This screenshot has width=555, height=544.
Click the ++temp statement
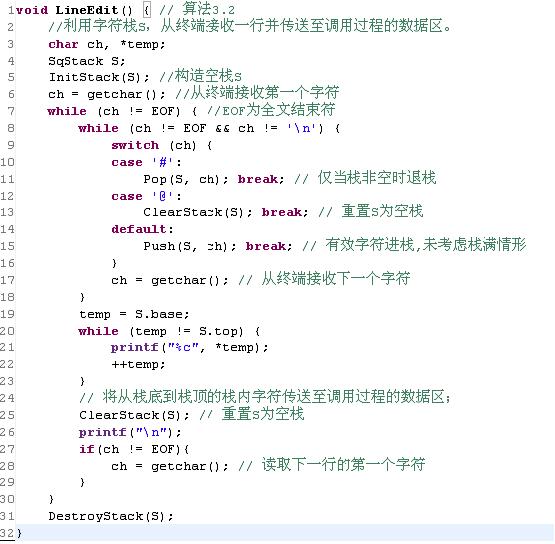click(x=138, y=364)
